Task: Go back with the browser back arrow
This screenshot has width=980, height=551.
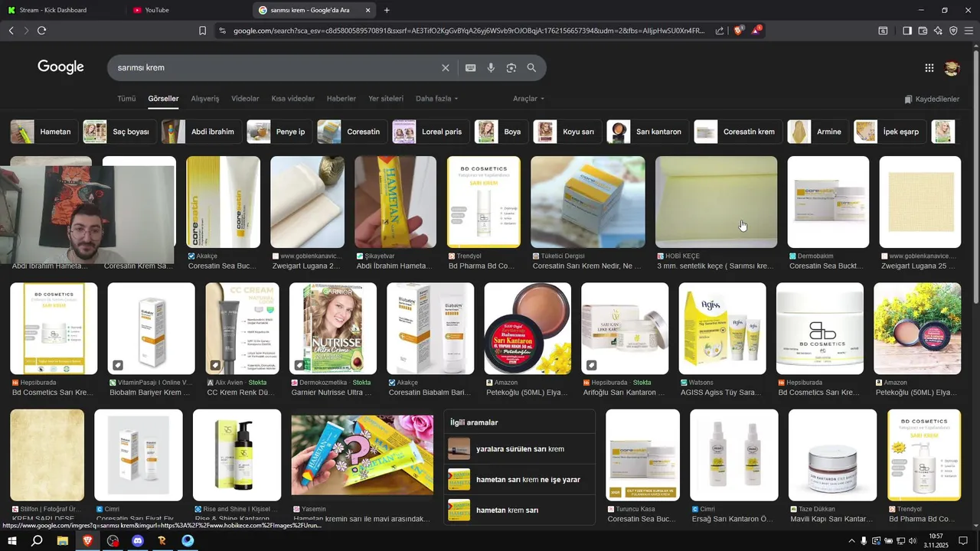Action: [x=11, y=31]
